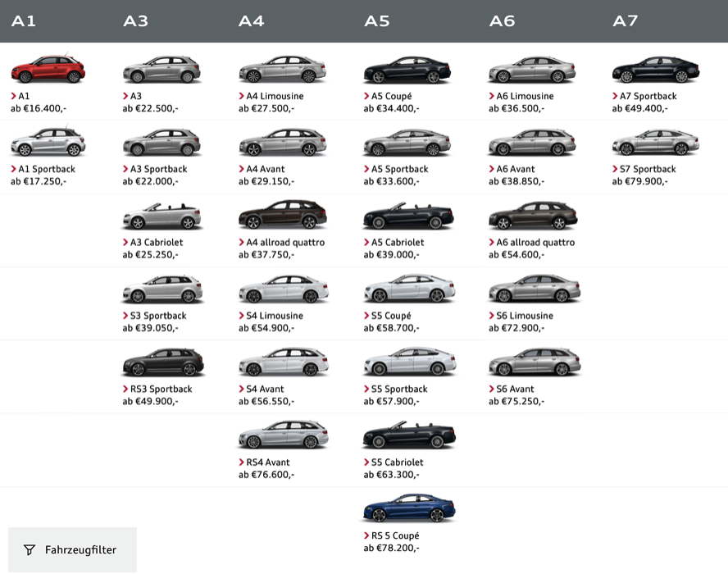728x574 pixels.
Task: Select the S6 Limousine car image
Action: point(535,289)
